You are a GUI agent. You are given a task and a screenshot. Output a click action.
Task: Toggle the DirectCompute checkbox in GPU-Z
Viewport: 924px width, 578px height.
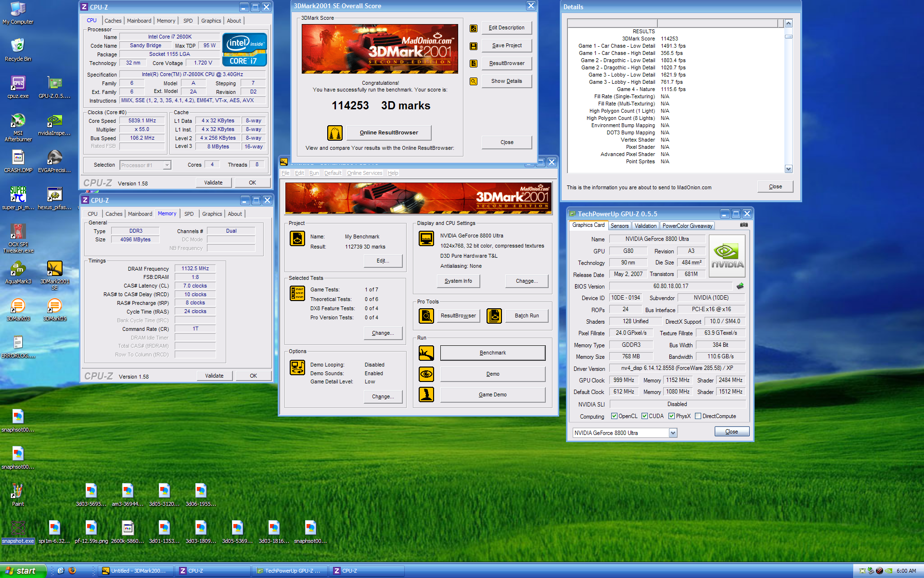[x=698, y=416]
